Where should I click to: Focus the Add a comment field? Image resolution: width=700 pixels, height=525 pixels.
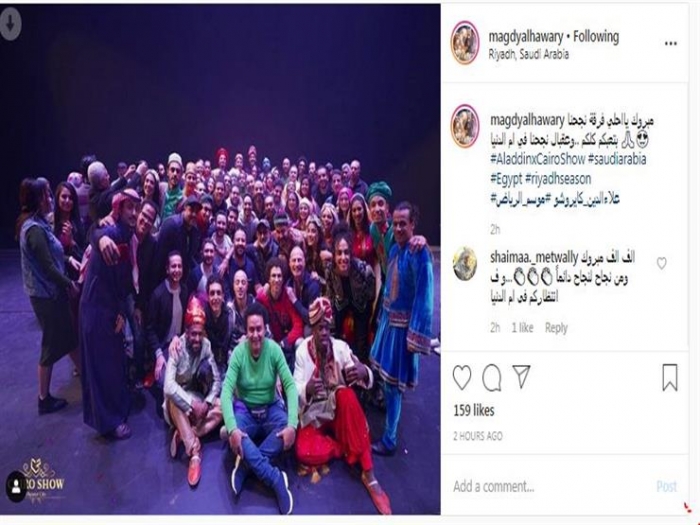point(549,486)
